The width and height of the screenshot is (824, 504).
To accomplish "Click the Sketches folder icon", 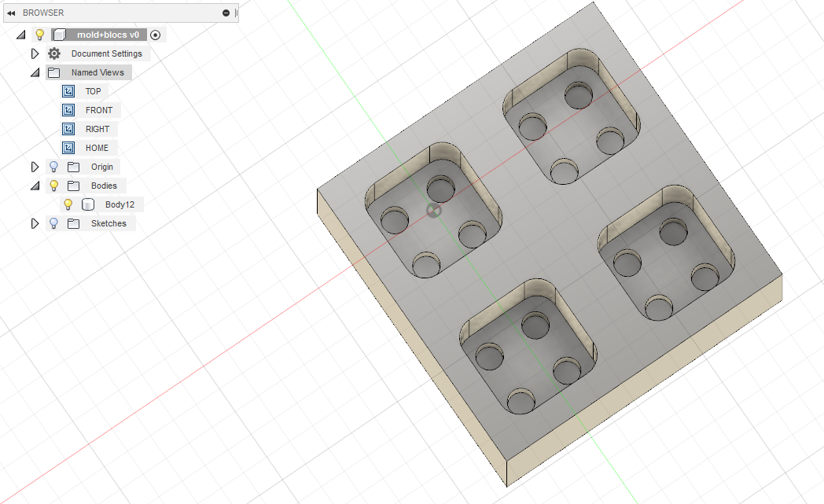I will click(x=75, y=223).
